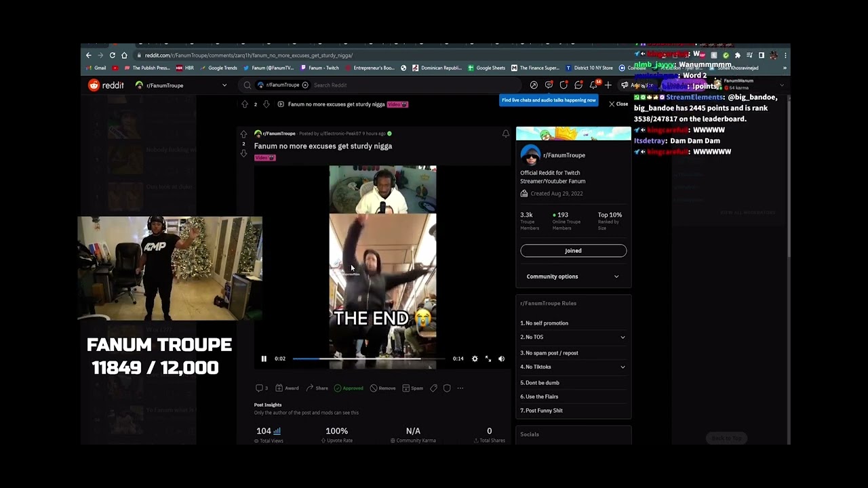Open the Gmail bookmark
This screenshot has height=488, width=868.
pos(96,68)
